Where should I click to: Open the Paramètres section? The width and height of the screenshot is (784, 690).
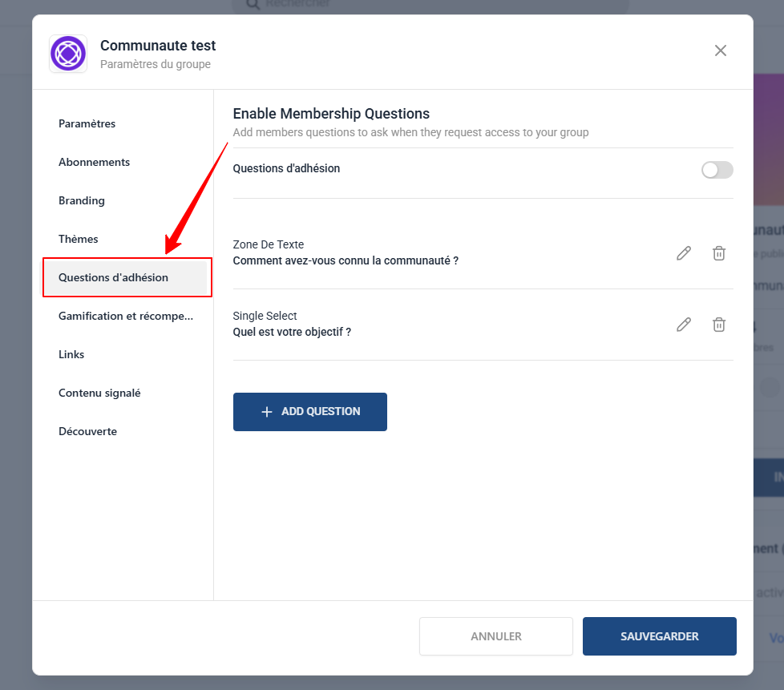[87, 123]
